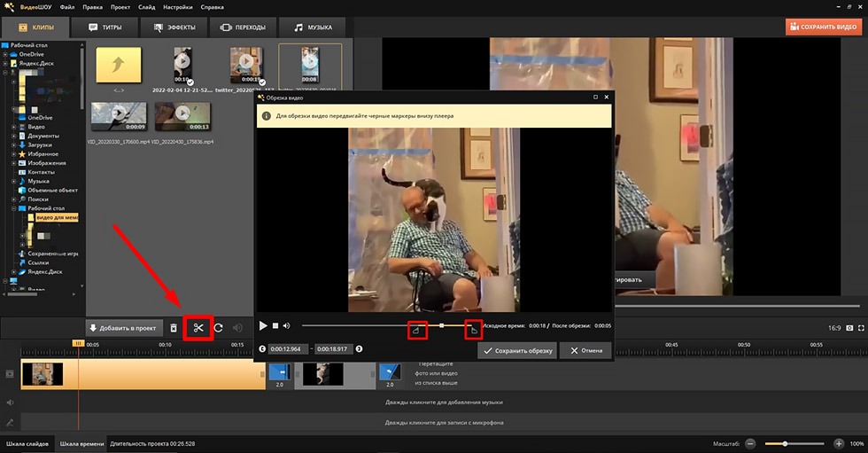Screen dimensions: 868x453
Task: Switch to Шкала времени view
Action: tap(81, 443)
